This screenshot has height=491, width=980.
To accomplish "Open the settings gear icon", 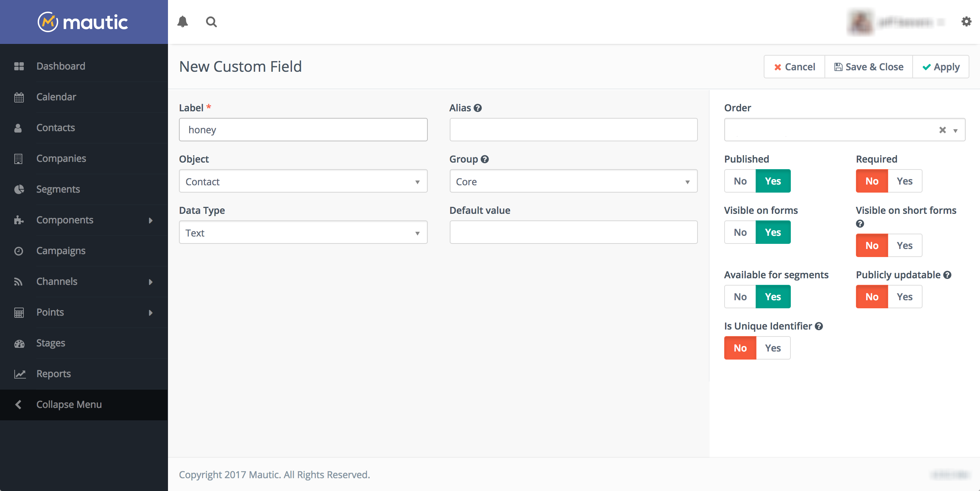I will coord(966,22).
